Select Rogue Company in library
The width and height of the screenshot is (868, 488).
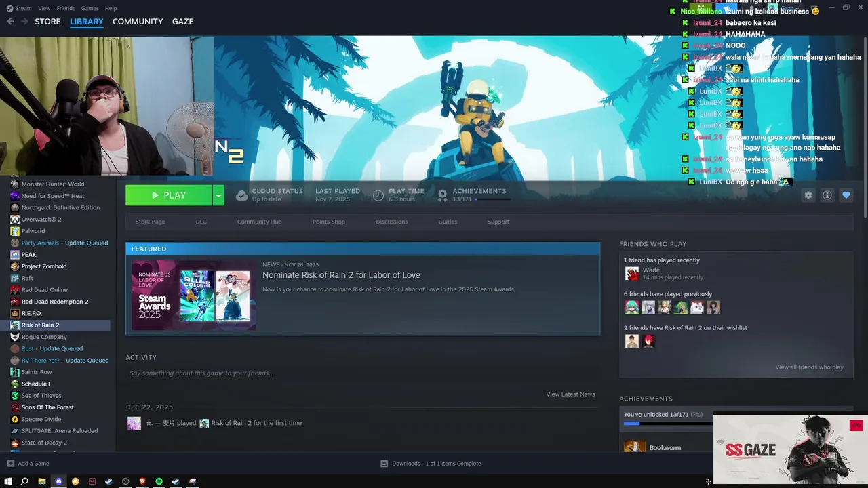pyautogui.click(x=44, y=337)
